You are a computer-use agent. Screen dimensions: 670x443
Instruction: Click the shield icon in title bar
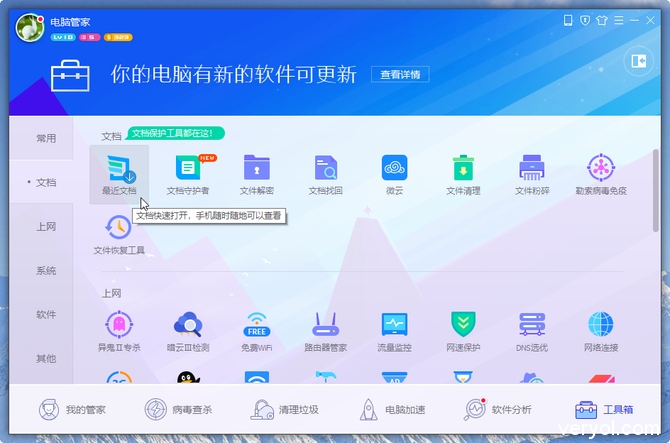(x=585, y=20)
